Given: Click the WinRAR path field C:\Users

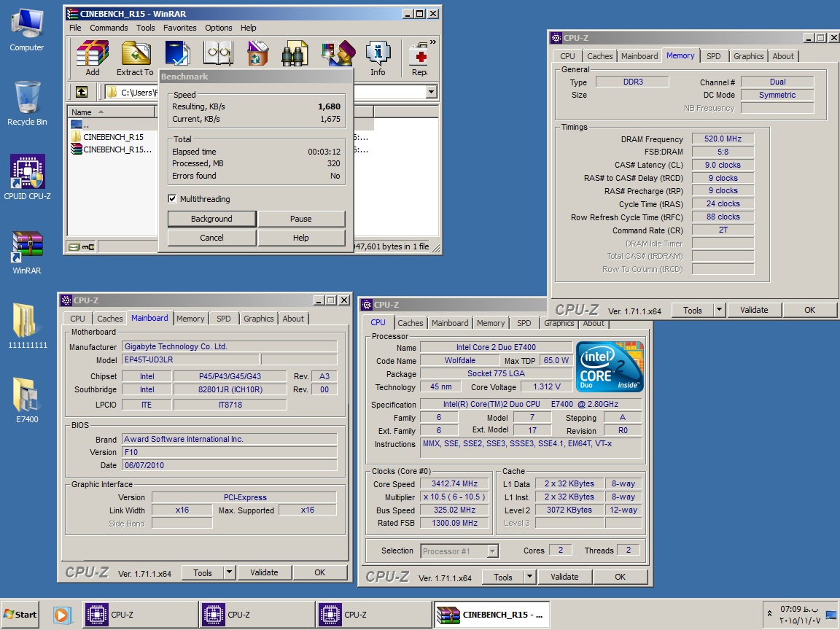Looking at the screenshot, I should coord(132,92).
